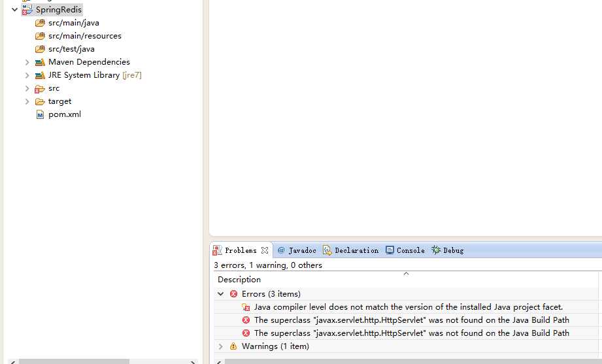Click the pom.xml Maven file icon
602x364 pixels.
[40, 114]
